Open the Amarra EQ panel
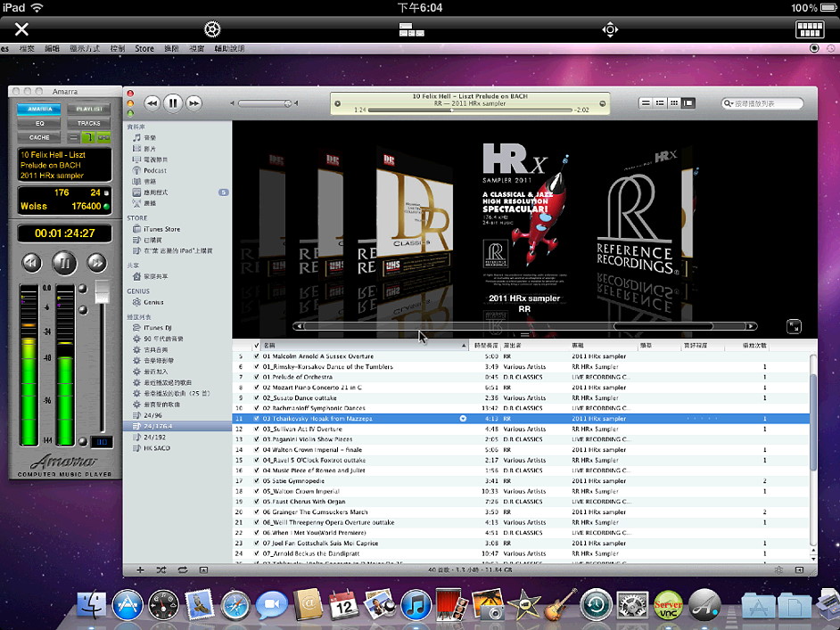This screenshot has width=840, height=630. pos(39,123)
